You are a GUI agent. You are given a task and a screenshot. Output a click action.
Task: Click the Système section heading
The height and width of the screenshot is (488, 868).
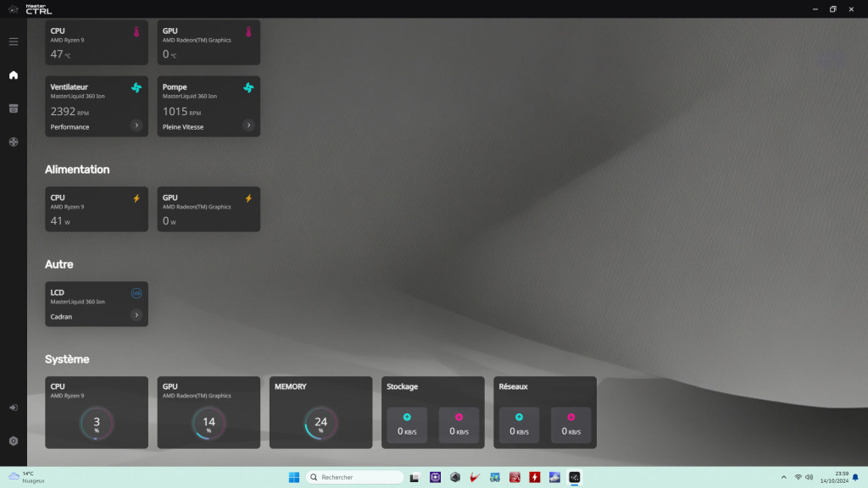(67, 359)
